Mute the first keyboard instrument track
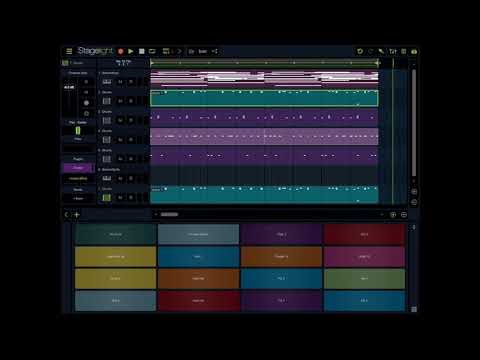 pos(120,82)
